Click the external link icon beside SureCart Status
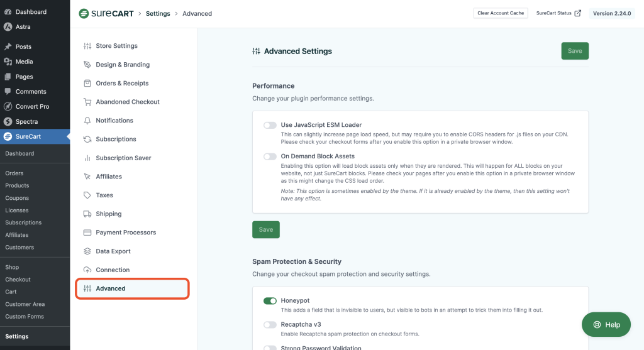Image resolution: width=644 pixels, height=350 pixels. [x=577, y=13]
